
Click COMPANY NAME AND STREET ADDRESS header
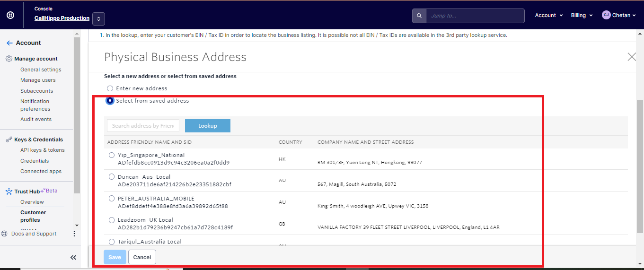(366, 142)
